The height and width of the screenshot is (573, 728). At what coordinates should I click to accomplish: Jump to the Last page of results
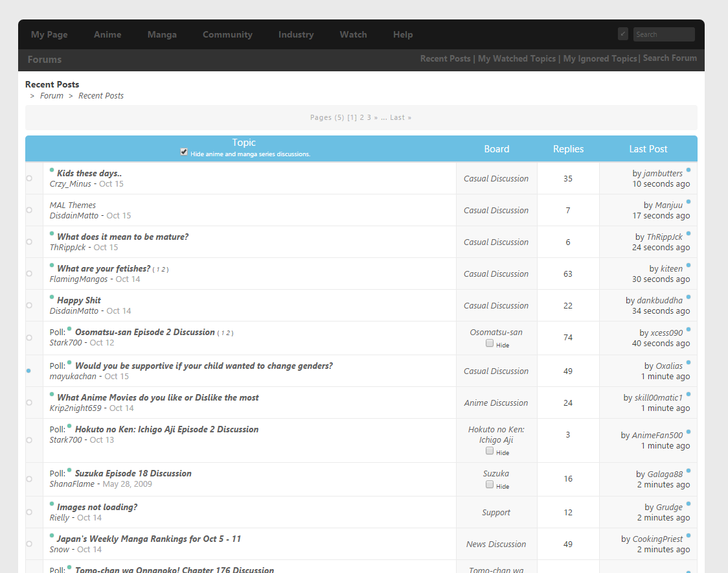[x=397, y=117]
